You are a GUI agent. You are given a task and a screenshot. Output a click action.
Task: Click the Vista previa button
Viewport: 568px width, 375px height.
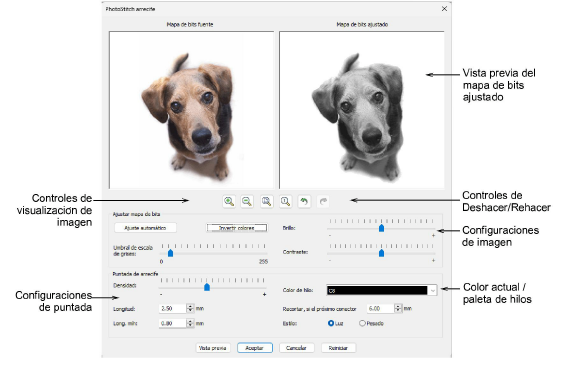pos(213,348)
